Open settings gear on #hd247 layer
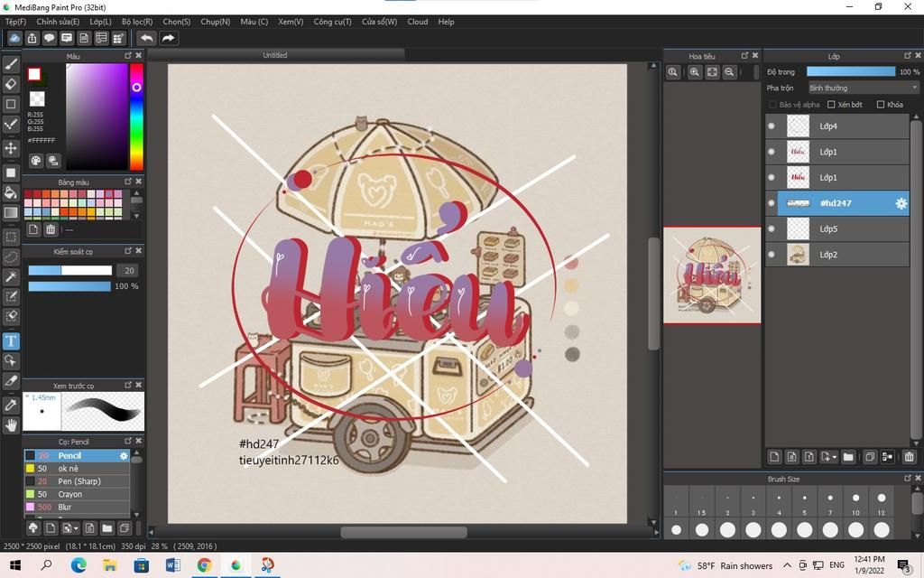Viewport: 924px width, 578px height. (x=901, y=203)
